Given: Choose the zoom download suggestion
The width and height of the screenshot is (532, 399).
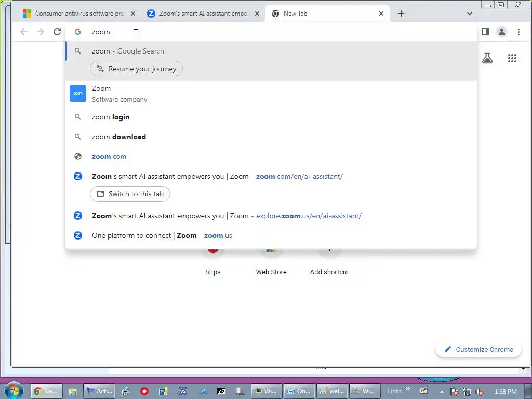Looking at the screenshot, I should [x=271, y=137].
